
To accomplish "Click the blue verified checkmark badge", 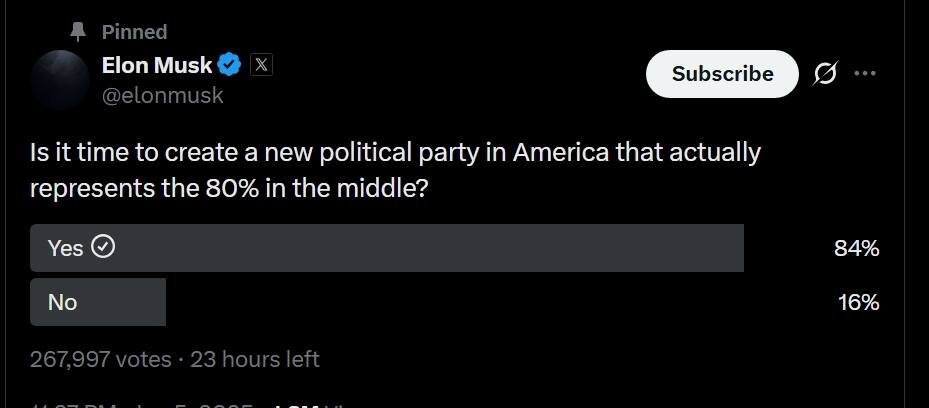I will pyautogui.click(x=229, y=66).
